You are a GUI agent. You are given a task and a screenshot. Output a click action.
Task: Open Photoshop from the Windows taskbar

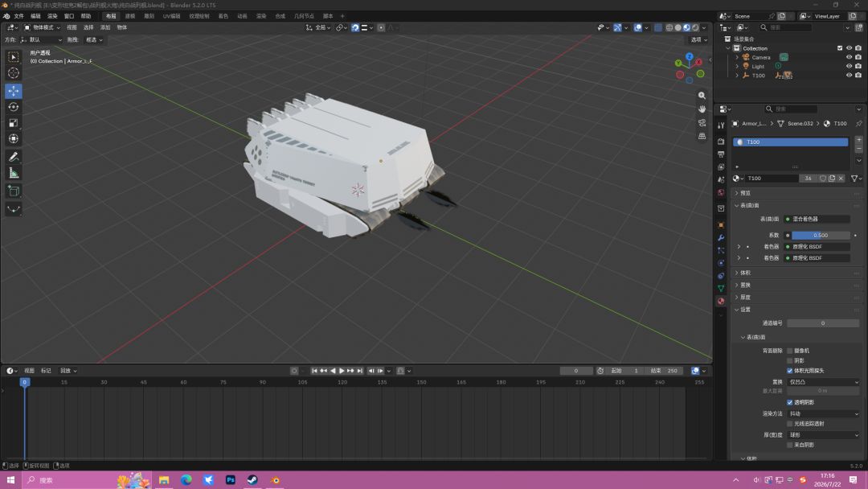[231, 480]
